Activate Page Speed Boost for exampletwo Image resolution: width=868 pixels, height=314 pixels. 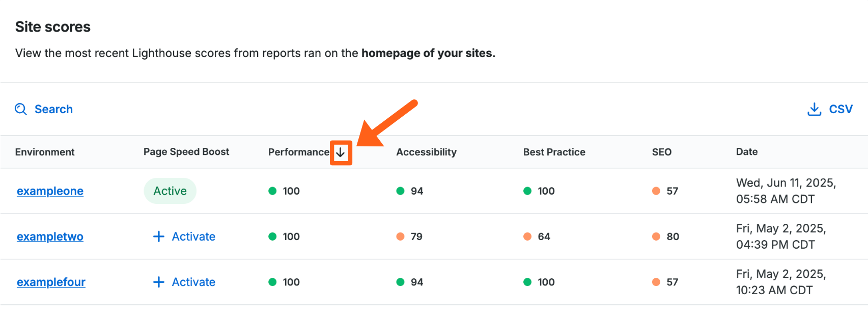click(183, 237)
